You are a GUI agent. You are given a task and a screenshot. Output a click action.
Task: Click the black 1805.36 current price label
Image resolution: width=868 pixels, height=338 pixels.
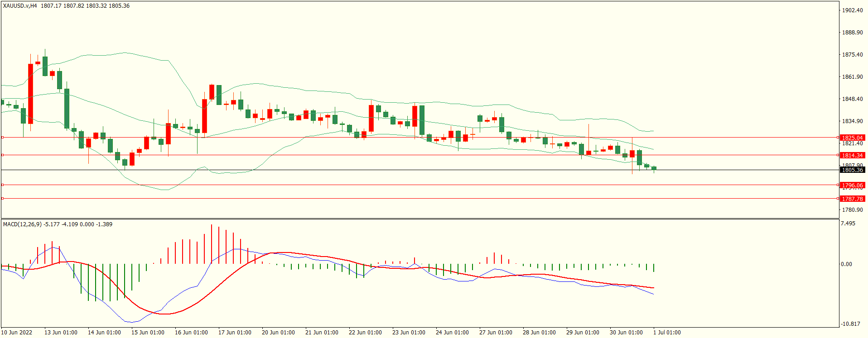click(852, 170)
